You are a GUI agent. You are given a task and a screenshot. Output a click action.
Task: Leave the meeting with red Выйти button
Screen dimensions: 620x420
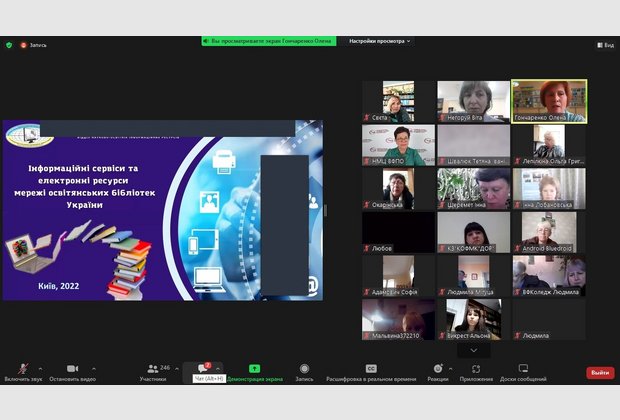coord(600,373)
